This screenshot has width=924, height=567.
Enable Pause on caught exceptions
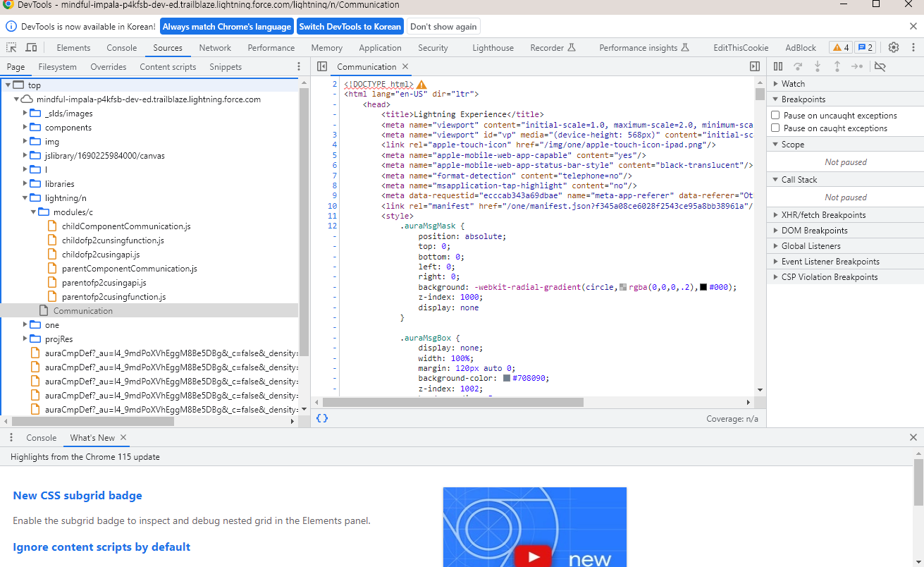point(775,128)
